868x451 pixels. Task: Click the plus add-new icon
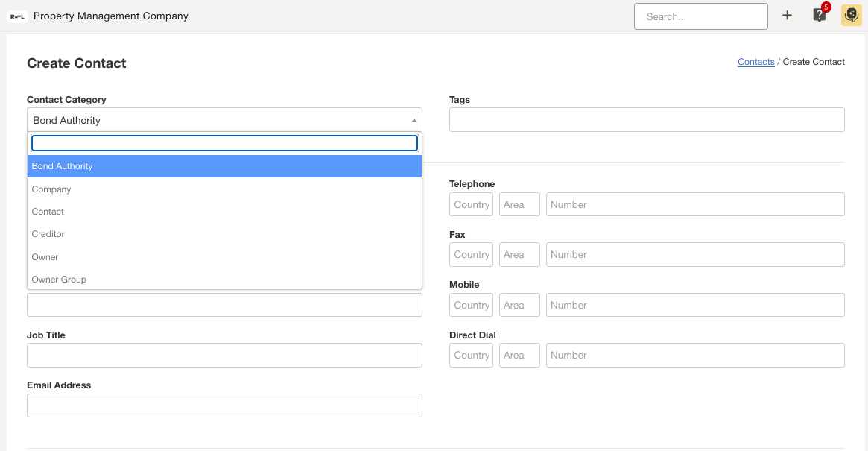point(787,16)
